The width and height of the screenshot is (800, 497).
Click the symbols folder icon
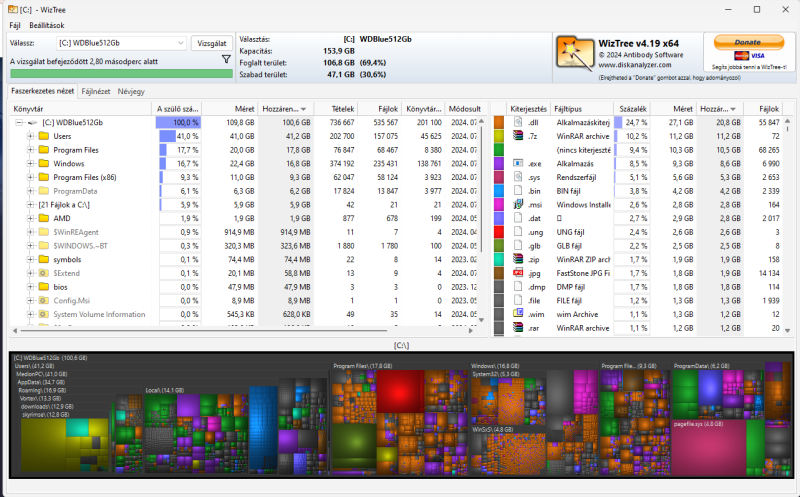pos(44,260)
